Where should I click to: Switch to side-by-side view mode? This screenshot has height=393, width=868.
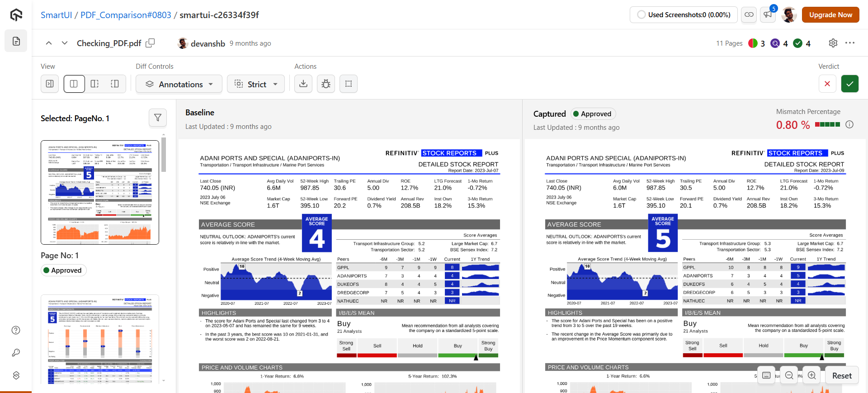tap(74, 84)
